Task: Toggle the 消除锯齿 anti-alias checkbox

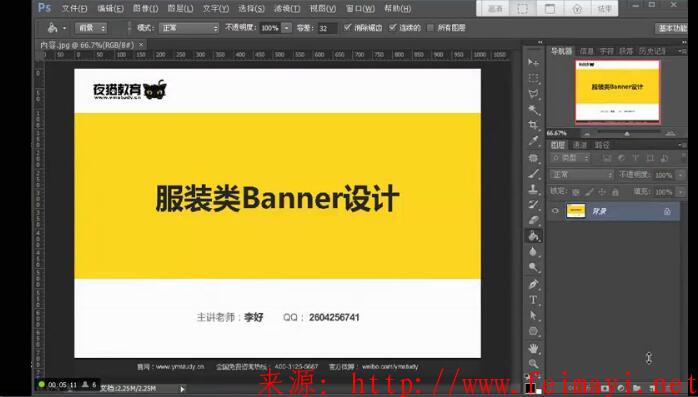Action: point(348,28)
